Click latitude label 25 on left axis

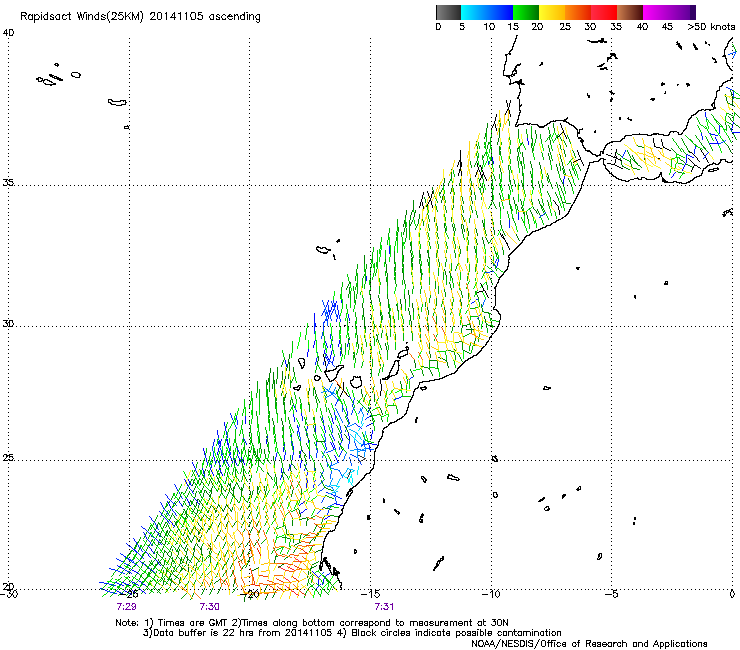click(x=8, y=458)
